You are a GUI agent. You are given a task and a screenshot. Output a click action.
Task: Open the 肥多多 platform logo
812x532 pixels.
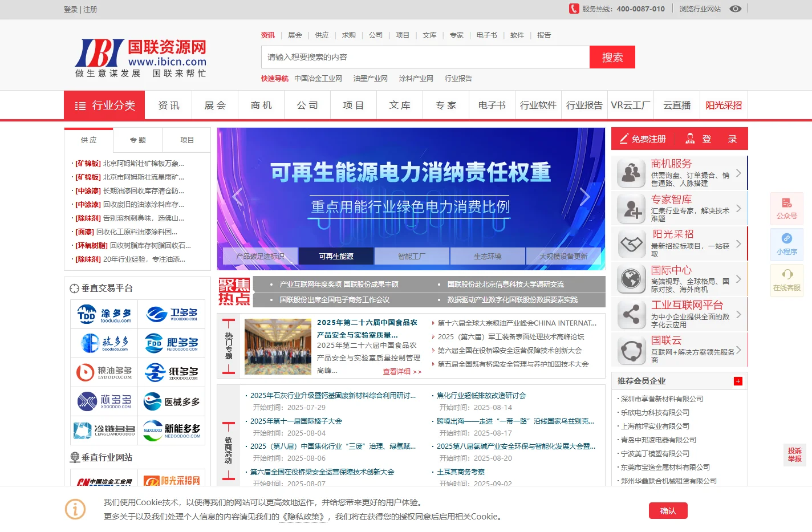tap(172, 343)
